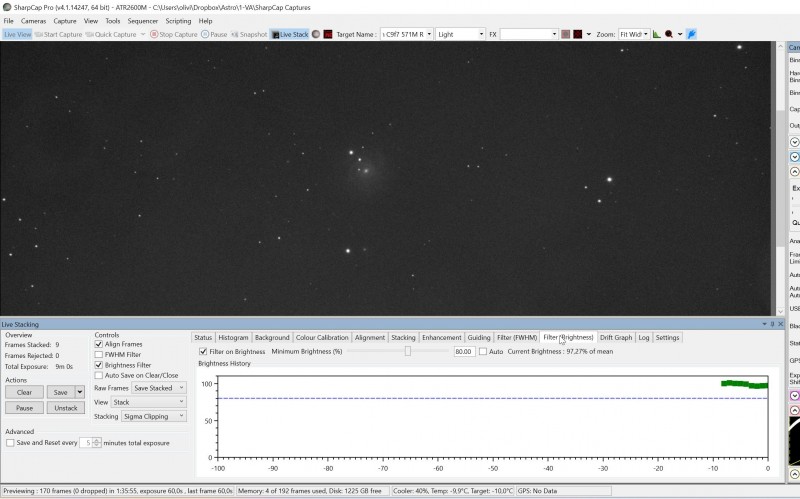Click the Minimum Brightness slider handle
The height and width of the screenshot is (499, 800).
click(408, 351)
